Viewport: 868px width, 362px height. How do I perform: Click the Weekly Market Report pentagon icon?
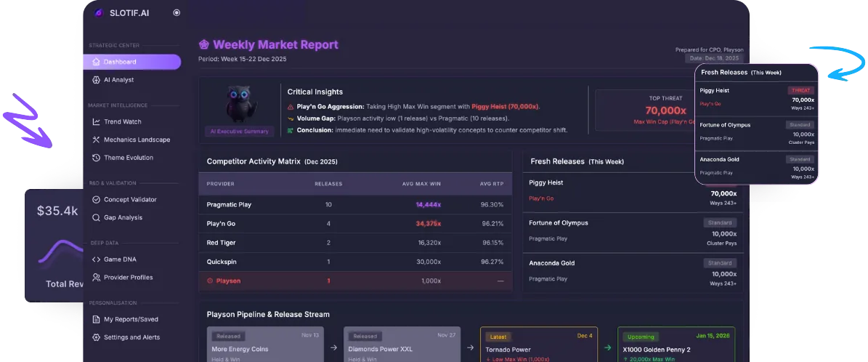[203, 45]
